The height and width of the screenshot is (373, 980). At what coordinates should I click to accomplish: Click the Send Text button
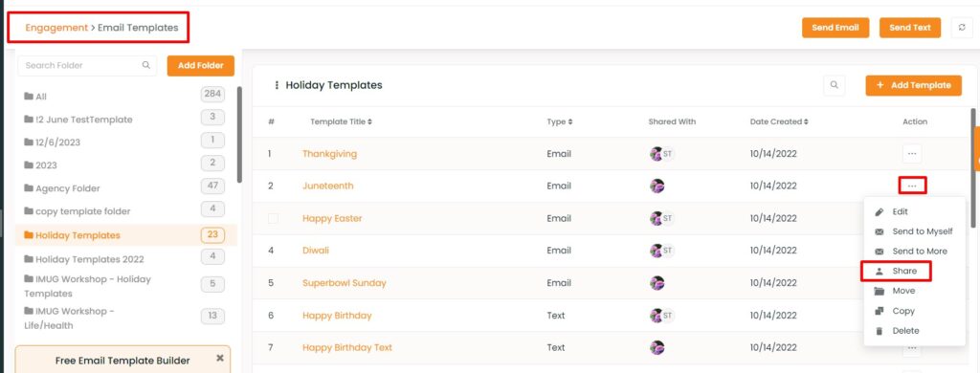click(910, 28)
